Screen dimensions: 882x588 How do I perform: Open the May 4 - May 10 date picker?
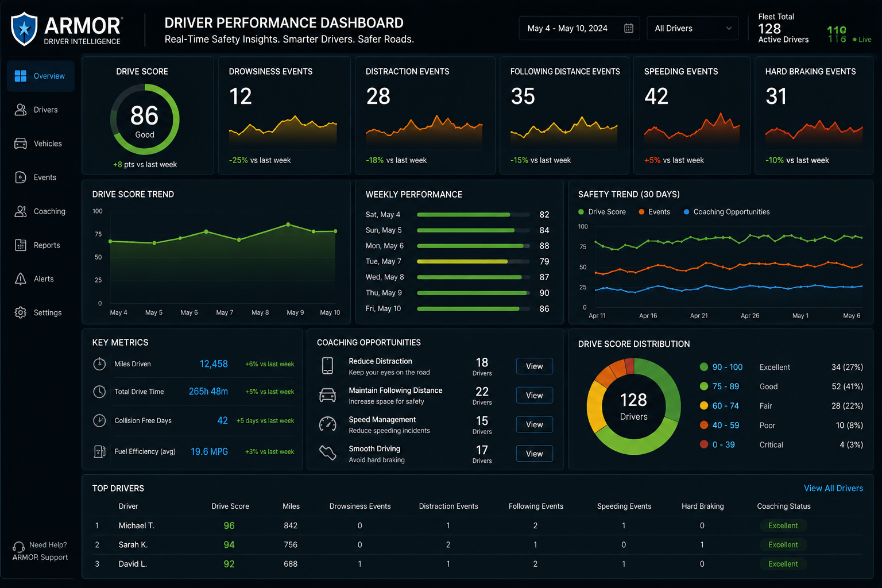580,28
